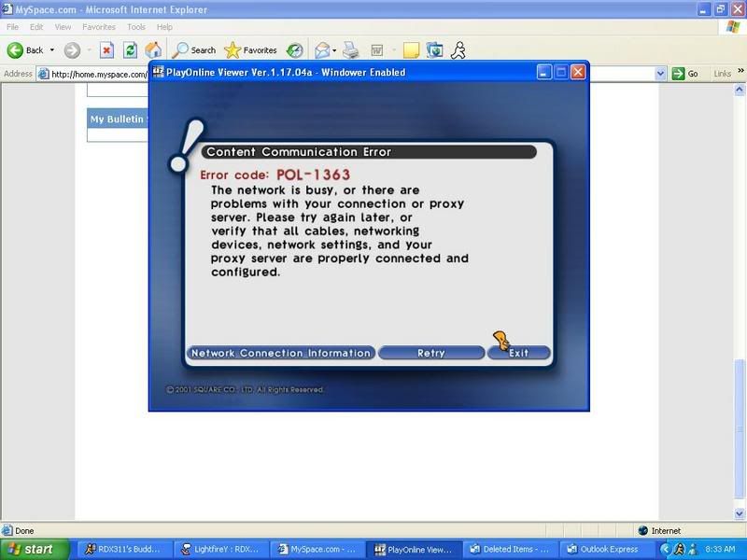Click the Print icon in toolbar
747x560 pixels.
click(x=350, y=50)
